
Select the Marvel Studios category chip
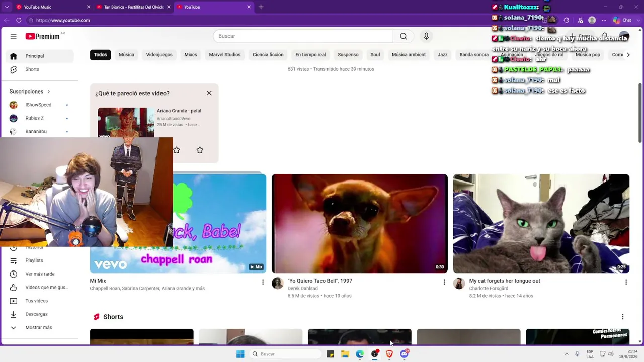pos(225,55)
